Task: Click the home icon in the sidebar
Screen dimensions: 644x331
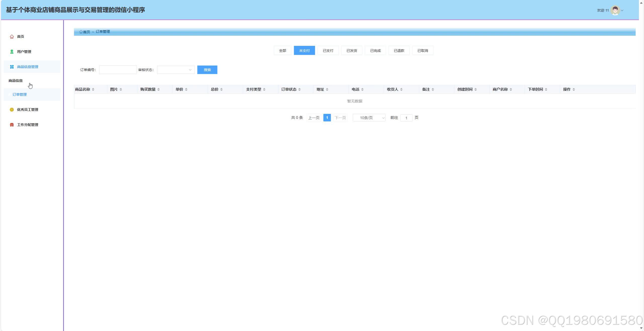Action: tap(12, 37)
